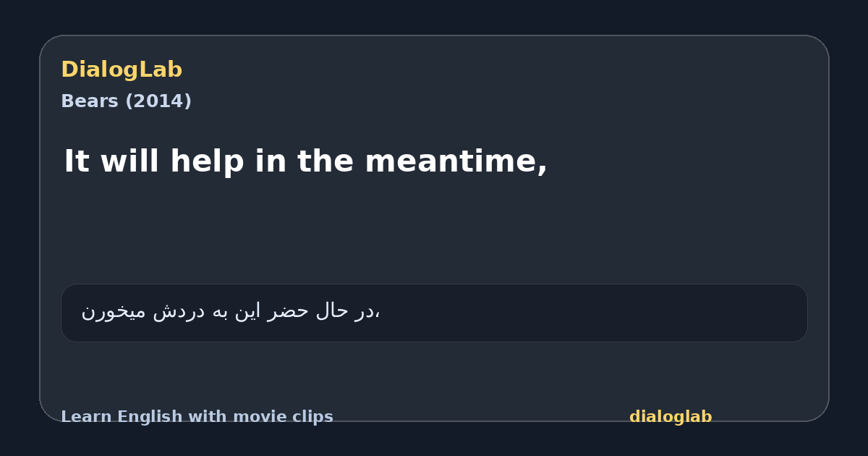Open the yellow 'dialoglab' footer link
The height and width of the screenshot is (456, 868).
[671, 417]
